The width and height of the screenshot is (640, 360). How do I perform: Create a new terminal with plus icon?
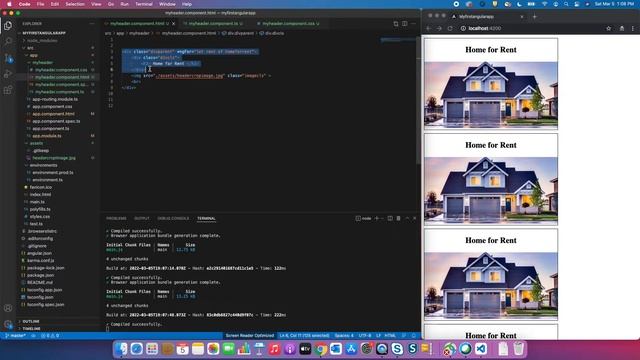tap(377, 218)
